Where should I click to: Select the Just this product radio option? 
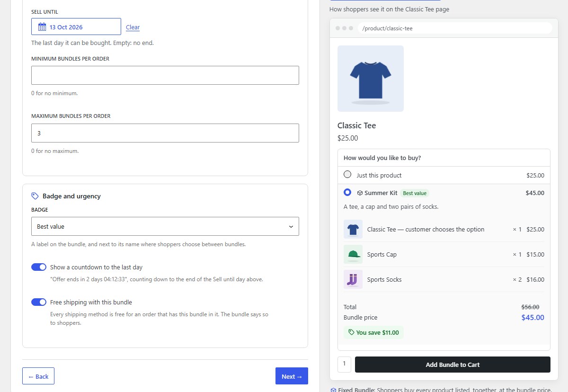pyautogui.click(x=347, y=175)
